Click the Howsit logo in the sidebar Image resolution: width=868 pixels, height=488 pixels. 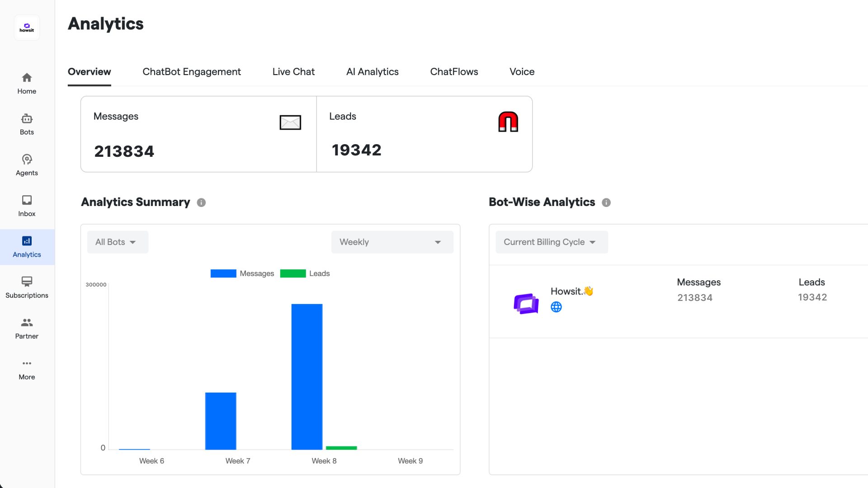(27, 28)
